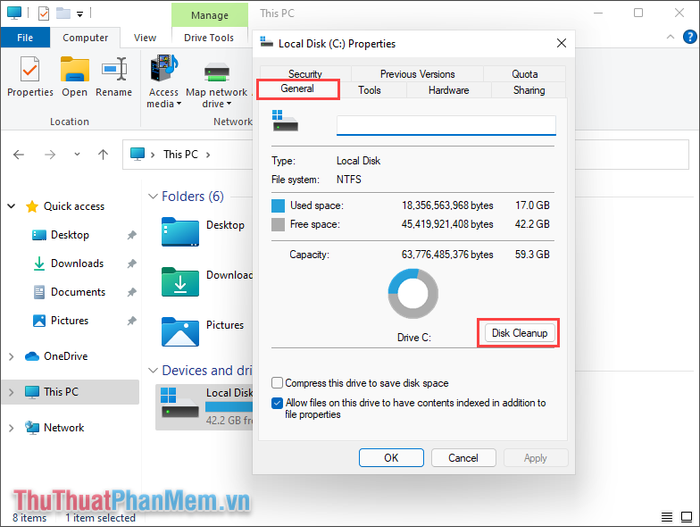
Task: Switch to details view icon in status bar
Action: [x=667, y=517]
